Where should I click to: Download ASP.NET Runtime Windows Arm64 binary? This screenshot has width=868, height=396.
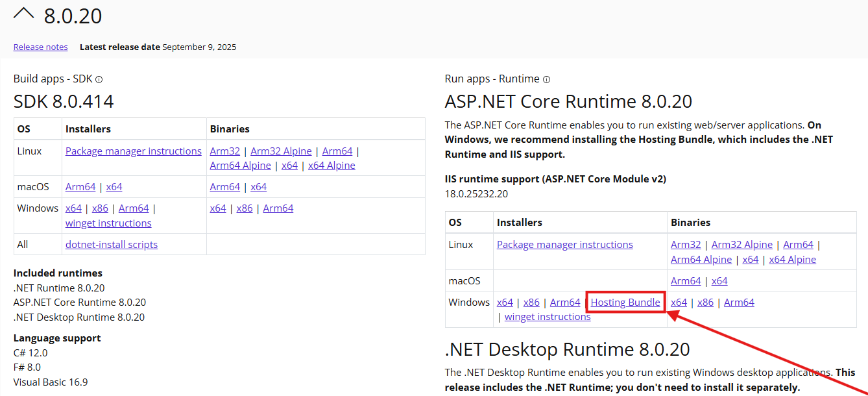pos(739,302)
